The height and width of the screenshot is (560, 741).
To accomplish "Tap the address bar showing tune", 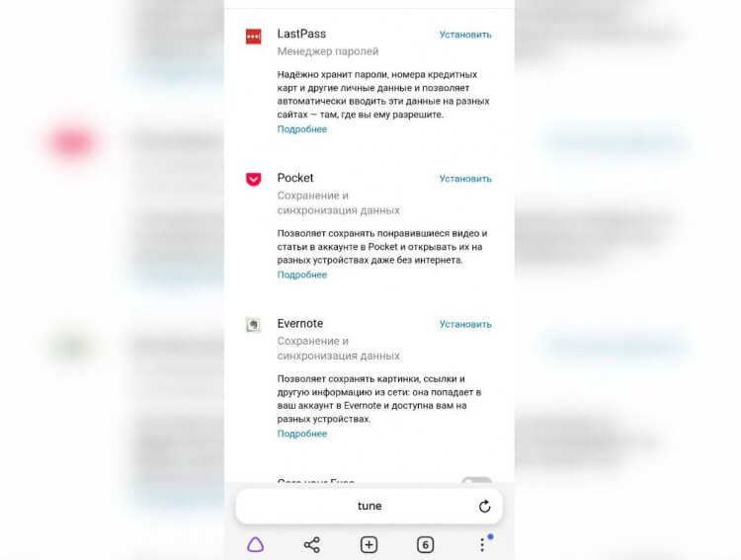I will pos(370,506).
